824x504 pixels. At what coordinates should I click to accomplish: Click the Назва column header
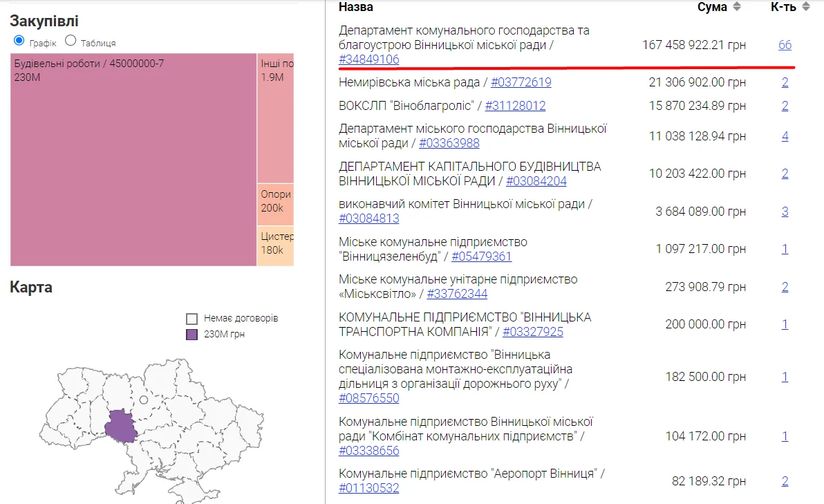(x=356, y=7)
